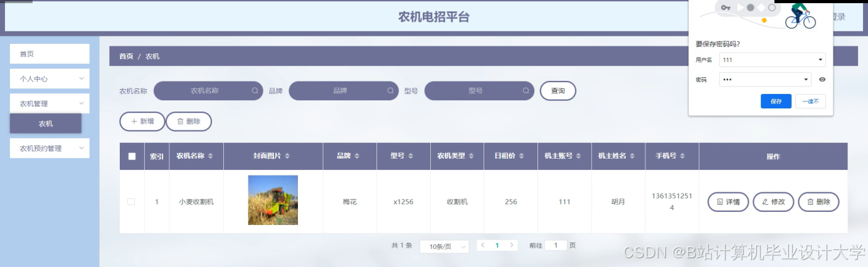The image size is (868, 267).
Task: Focus the 品牌 search input
Action: tap(344, 91)
